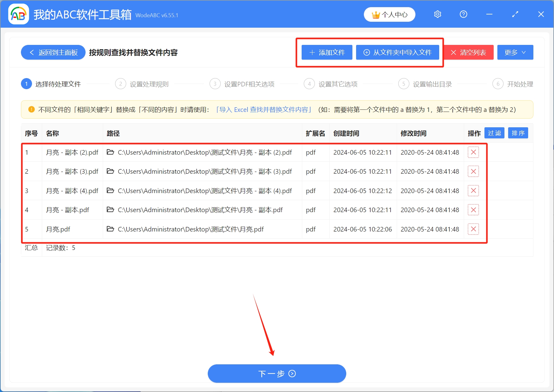Click the 下一步 button

tap(277, 373)
